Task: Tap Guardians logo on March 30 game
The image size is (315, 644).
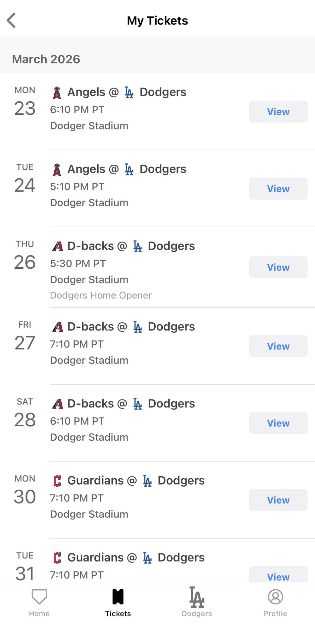Action: (x=57, y=481)
